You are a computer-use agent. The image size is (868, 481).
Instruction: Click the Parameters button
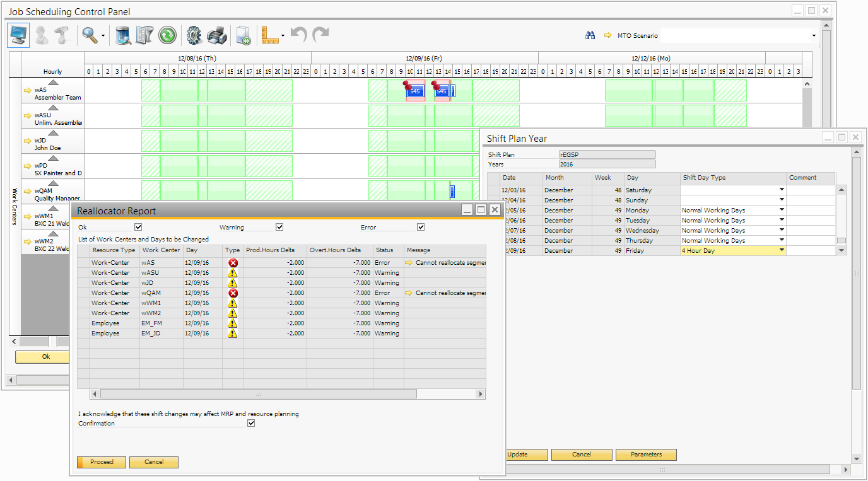646,455
